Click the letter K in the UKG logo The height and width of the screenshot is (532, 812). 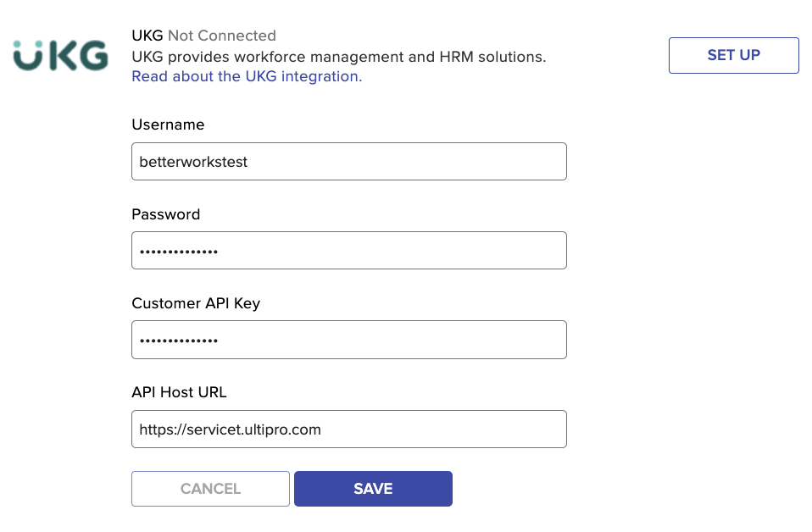[64, 55]
